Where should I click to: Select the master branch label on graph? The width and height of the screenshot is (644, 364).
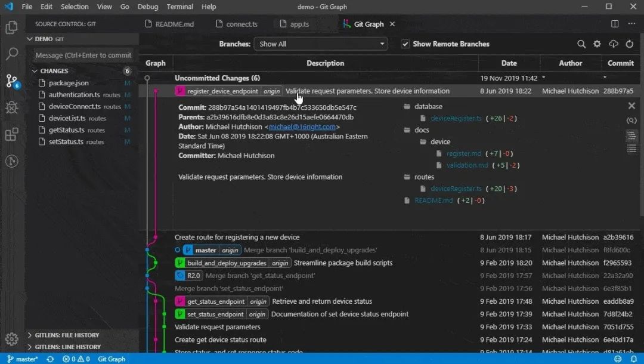point(205,249)
